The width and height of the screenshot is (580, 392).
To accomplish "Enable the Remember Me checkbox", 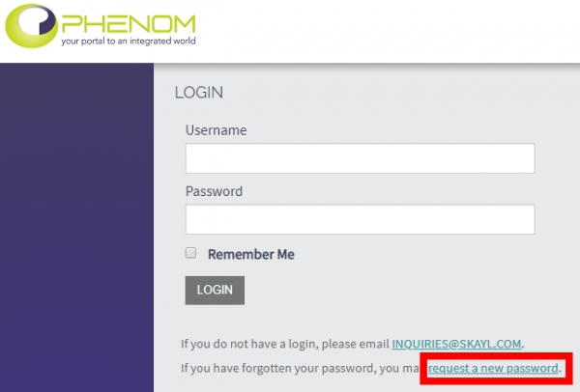I will click(191, 253).
